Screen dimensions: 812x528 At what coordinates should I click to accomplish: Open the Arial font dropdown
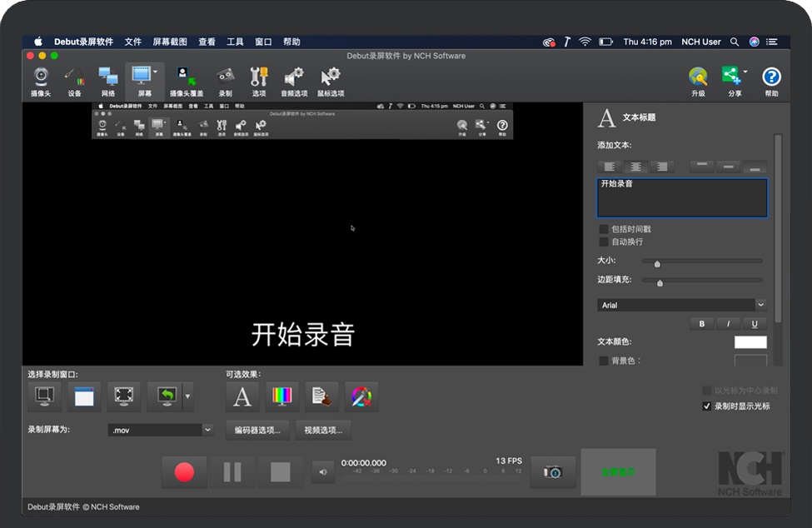tap(760, 306)
